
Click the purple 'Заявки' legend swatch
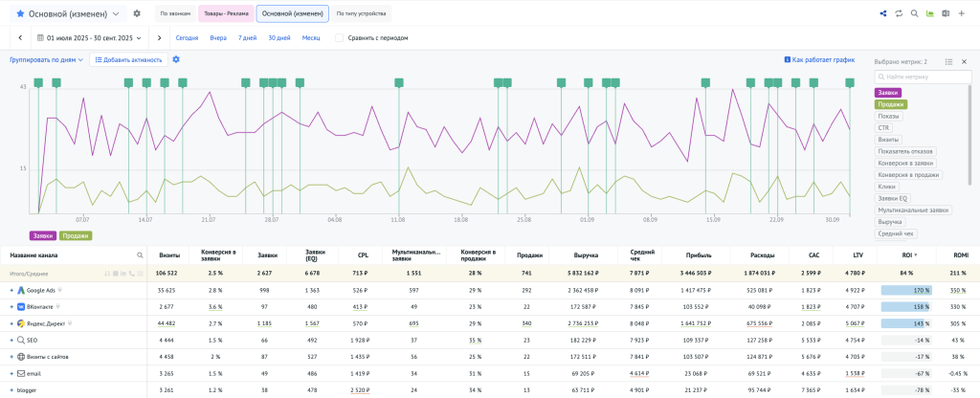(43, 235)
